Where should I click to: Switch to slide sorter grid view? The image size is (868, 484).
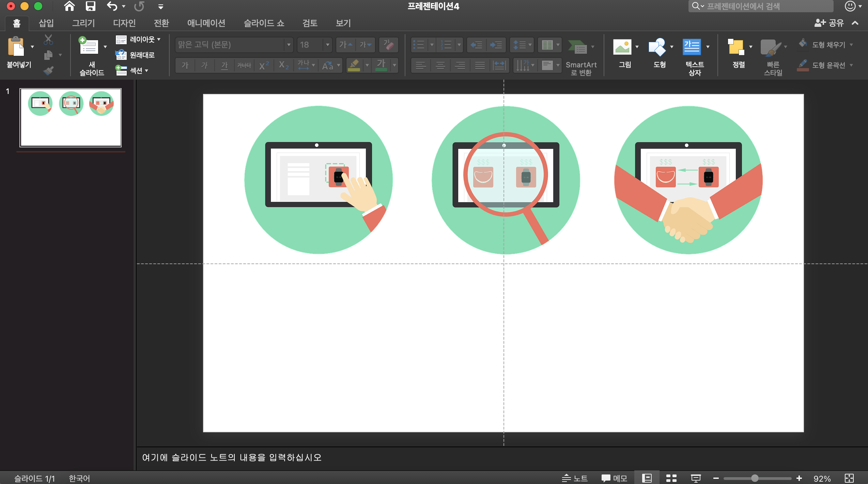click(671, 478)
